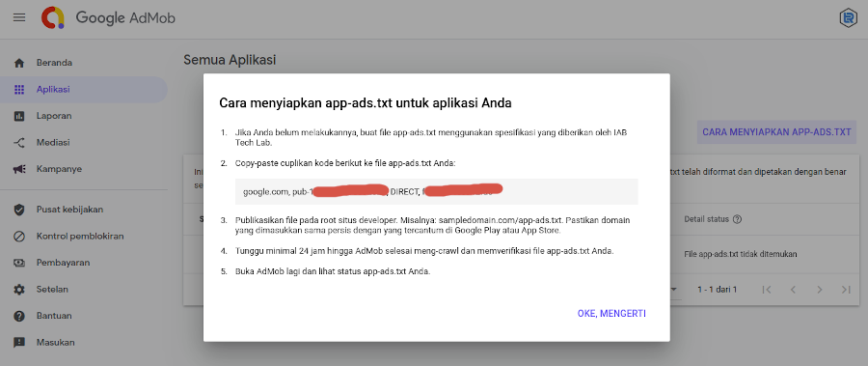Open Bantuan in the sidebar
868x366 pixels.
point(84,316)
